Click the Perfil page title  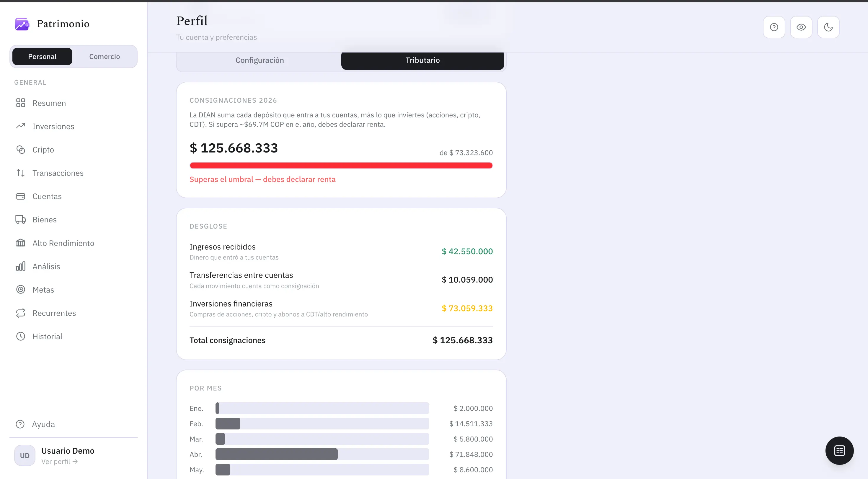pyautogui.click(x=192, y=21)
